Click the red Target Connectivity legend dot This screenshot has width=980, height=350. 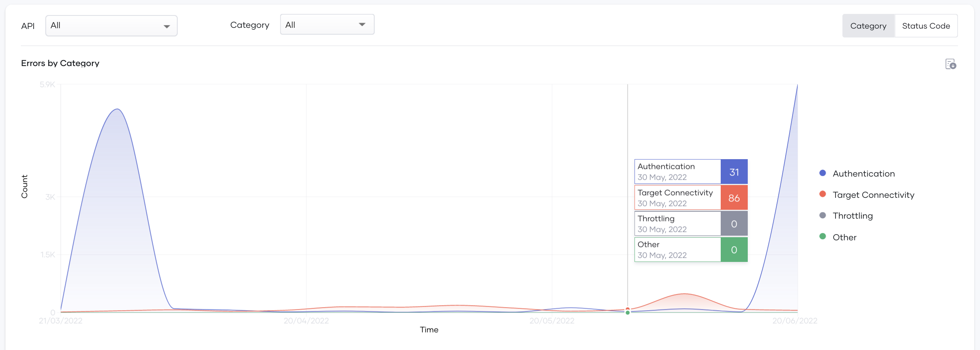click(823, 194)
